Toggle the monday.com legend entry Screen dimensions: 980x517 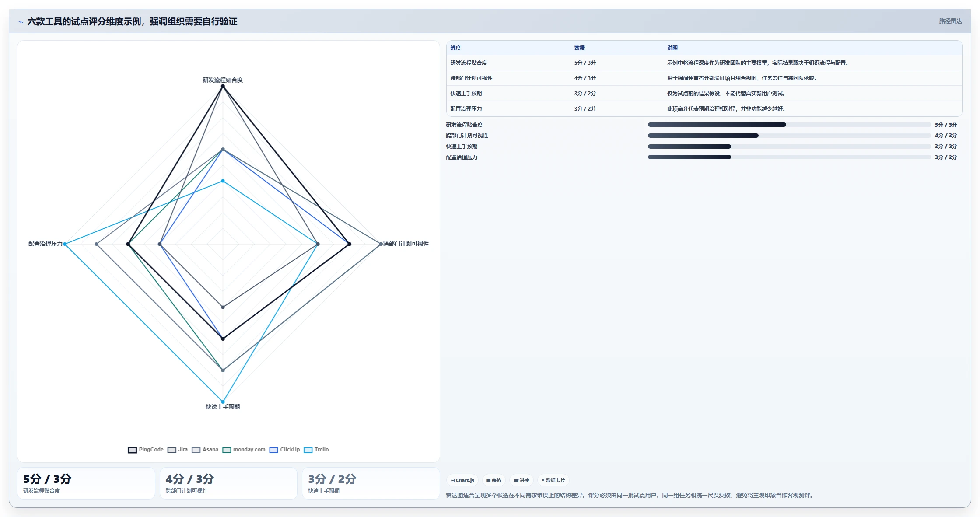(x=244, y=450)
